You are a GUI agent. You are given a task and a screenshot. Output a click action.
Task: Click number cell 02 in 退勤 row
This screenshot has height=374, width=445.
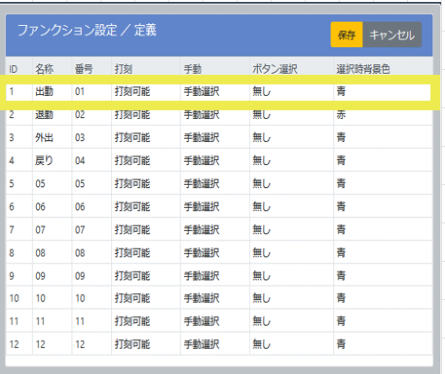tap(91, 114)
